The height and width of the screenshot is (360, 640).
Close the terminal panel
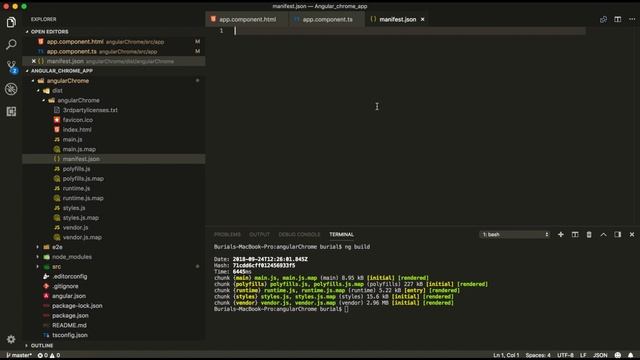(x=632, y=234)
